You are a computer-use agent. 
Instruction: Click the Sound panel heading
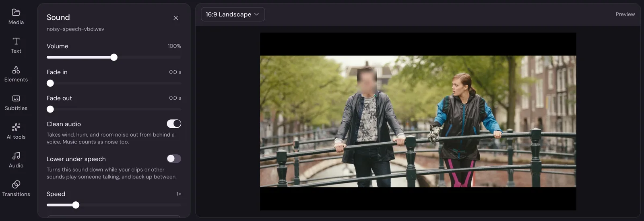[58, 17]
